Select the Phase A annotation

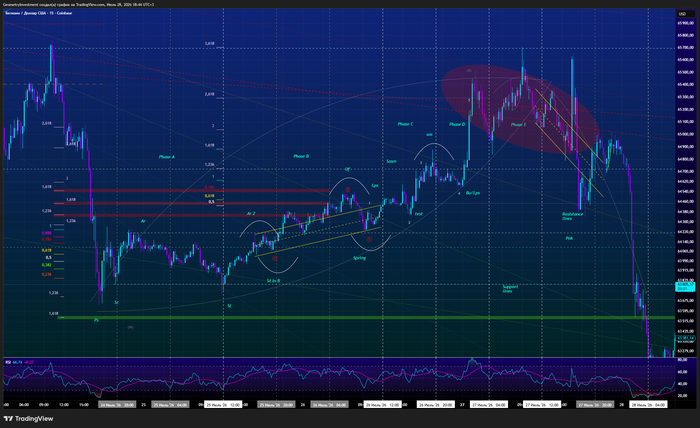click(x=167, y=157)
